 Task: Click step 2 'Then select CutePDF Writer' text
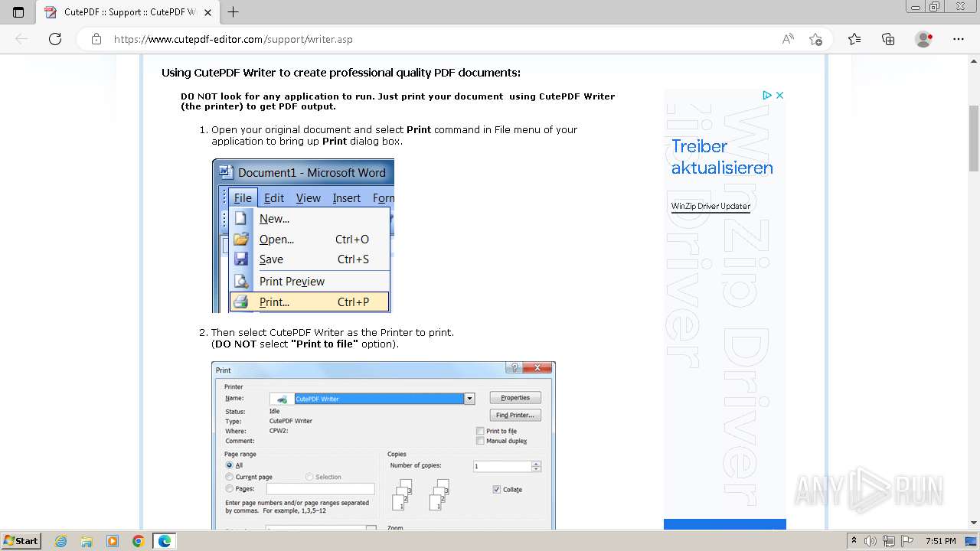click(332, 333)
